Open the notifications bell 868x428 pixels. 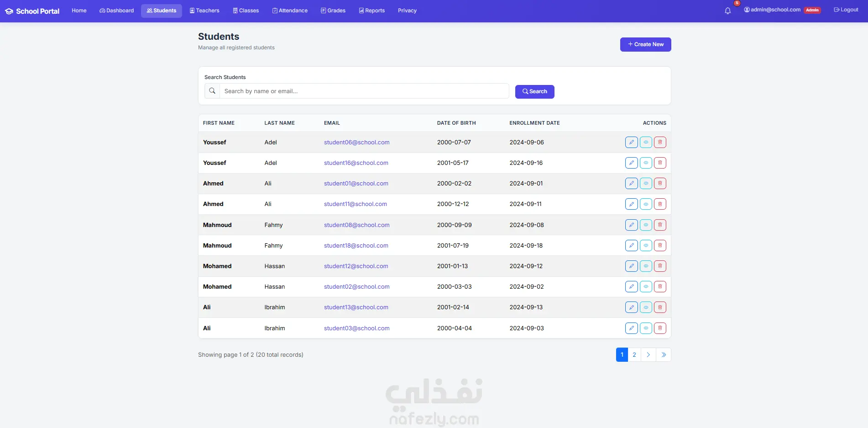(x=727, y=11)
